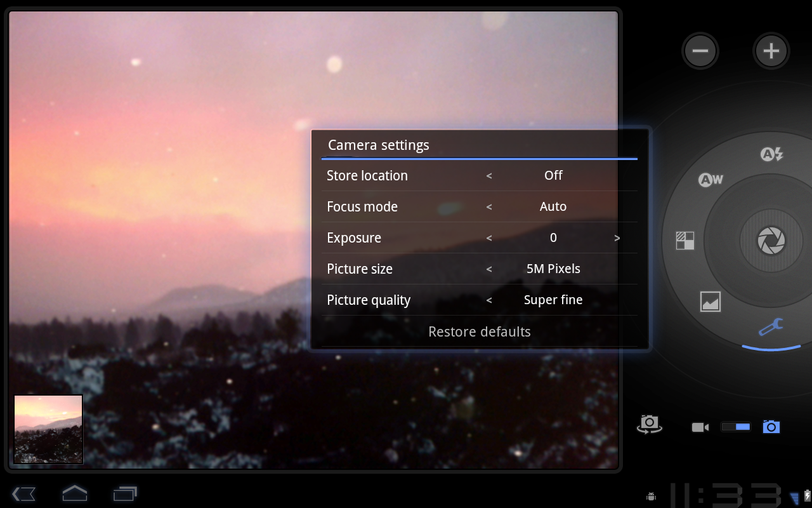Select the blue still camera icon
The height and width of the screenshot is (508, 812).
[x=771, y=427]
